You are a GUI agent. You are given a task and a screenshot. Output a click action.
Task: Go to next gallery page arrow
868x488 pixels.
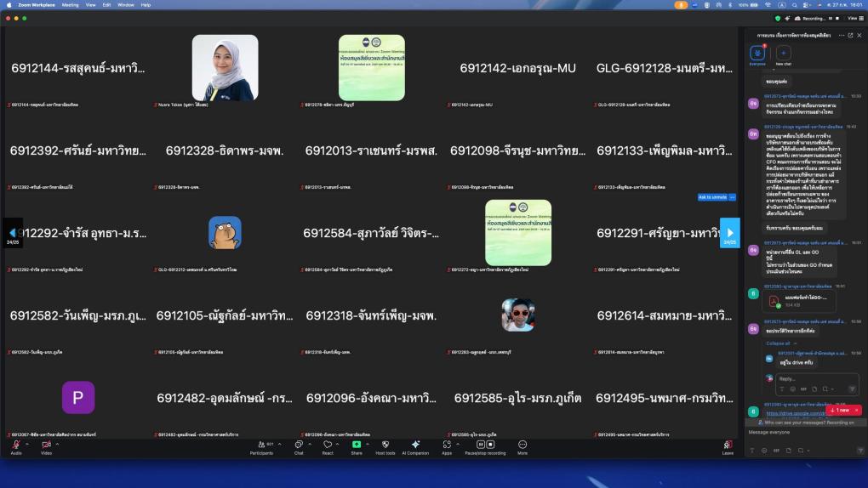729,232
